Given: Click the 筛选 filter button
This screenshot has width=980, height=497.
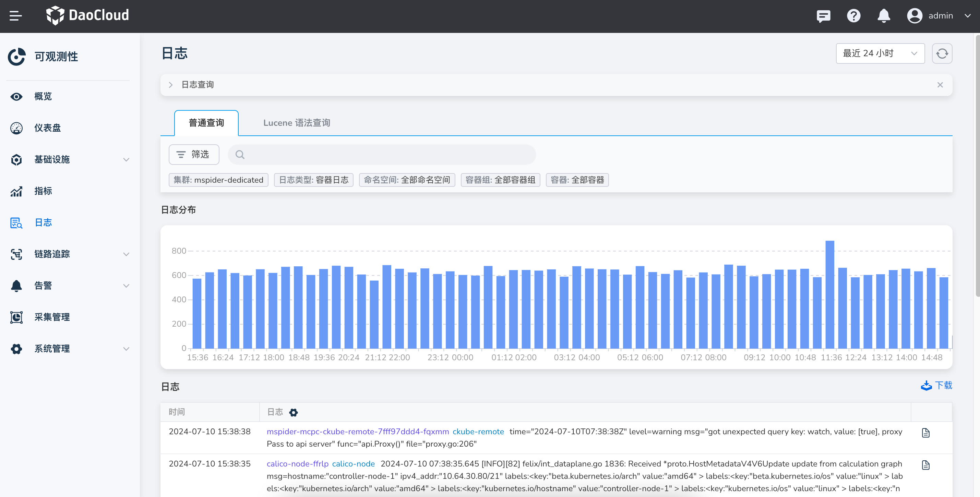Looking at the screenshot, I should [x=194, y=154].
